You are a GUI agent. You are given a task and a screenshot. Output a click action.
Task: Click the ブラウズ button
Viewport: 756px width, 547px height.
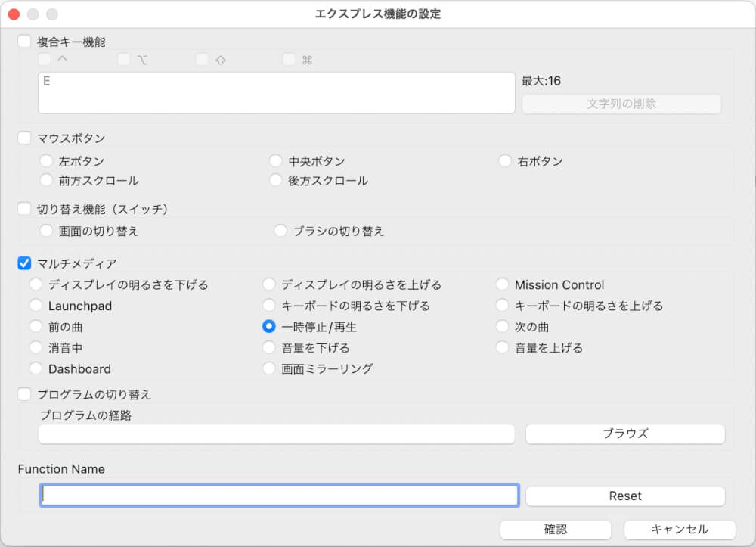click(625, 434)
